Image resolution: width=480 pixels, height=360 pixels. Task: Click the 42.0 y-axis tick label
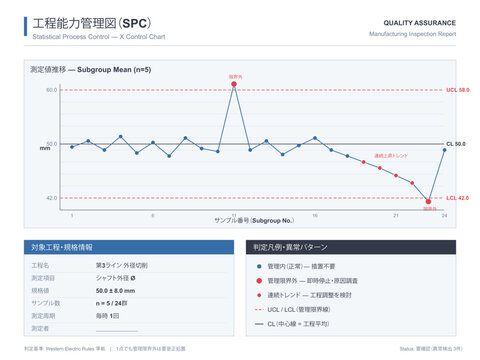[52, 198]
